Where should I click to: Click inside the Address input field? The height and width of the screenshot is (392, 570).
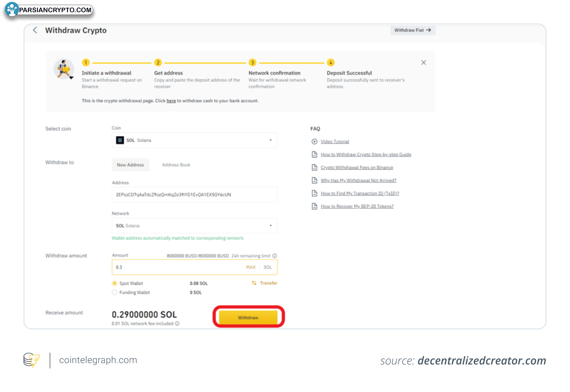click(195, 195)
